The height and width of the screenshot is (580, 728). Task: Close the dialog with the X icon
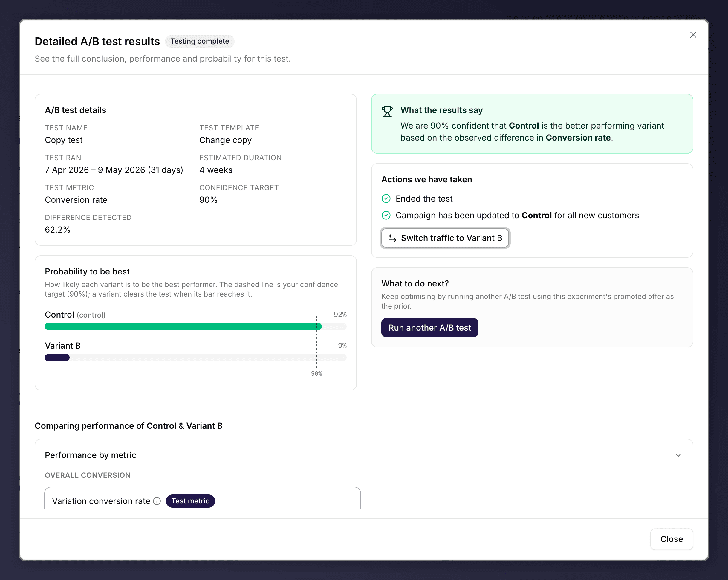693,35
